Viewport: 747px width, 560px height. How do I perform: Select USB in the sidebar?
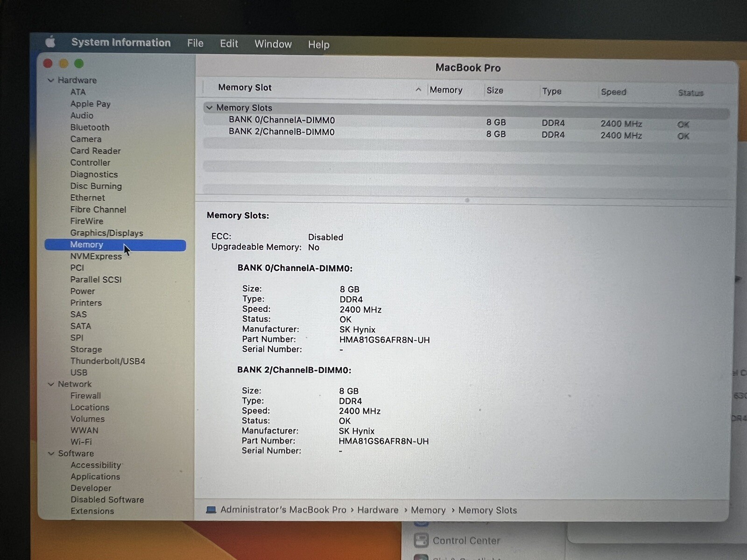point(78,372)
